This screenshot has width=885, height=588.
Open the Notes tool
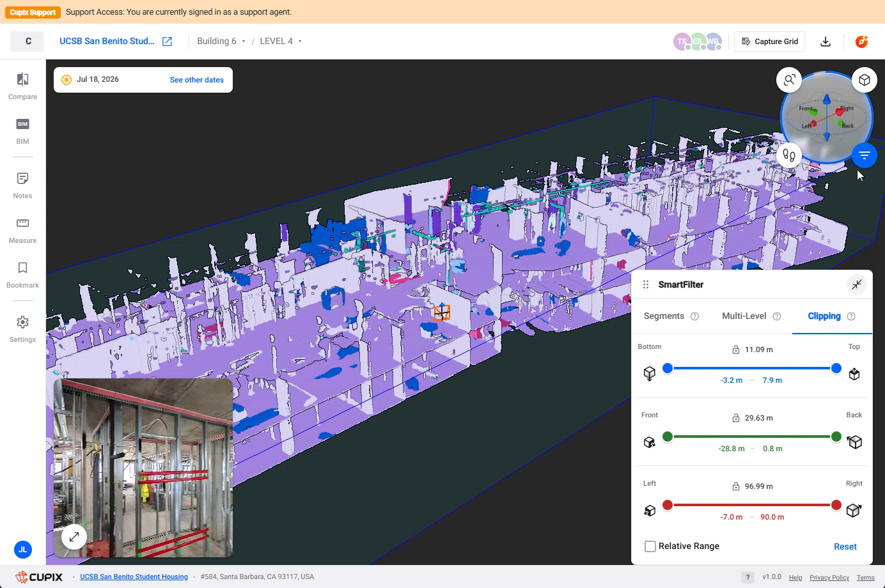pyautogui.click(x=22, y=185)
